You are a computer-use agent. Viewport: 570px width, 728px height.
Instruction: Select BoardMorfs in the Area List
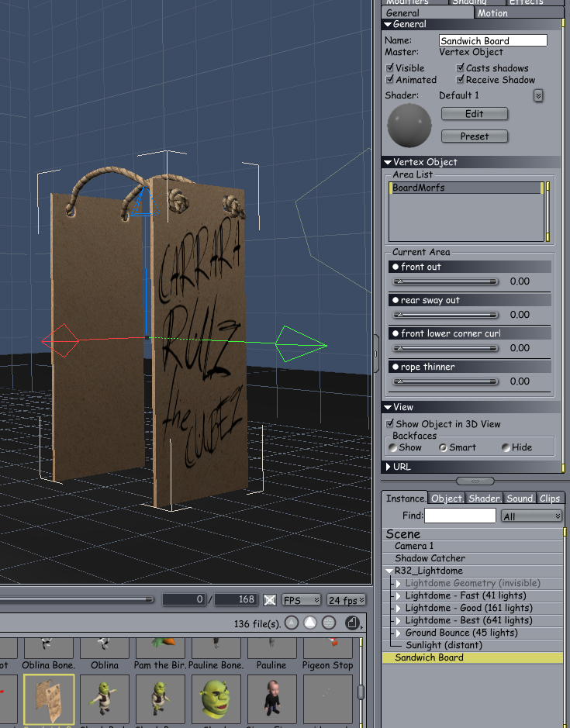point(466,188)
